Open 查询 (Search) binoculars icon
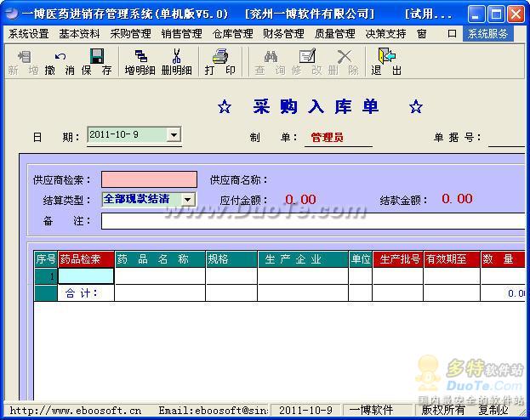 click(x=270, y=63)
